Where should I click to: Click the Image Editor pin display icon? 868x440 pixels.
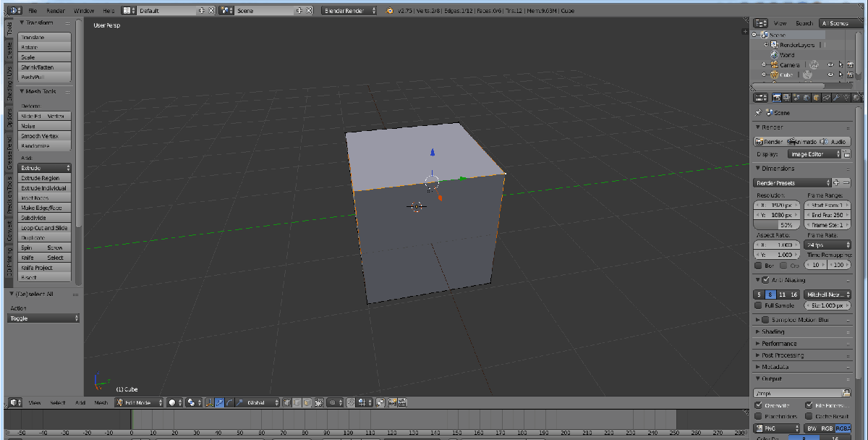pyautogui.click(x=847, y=154)
